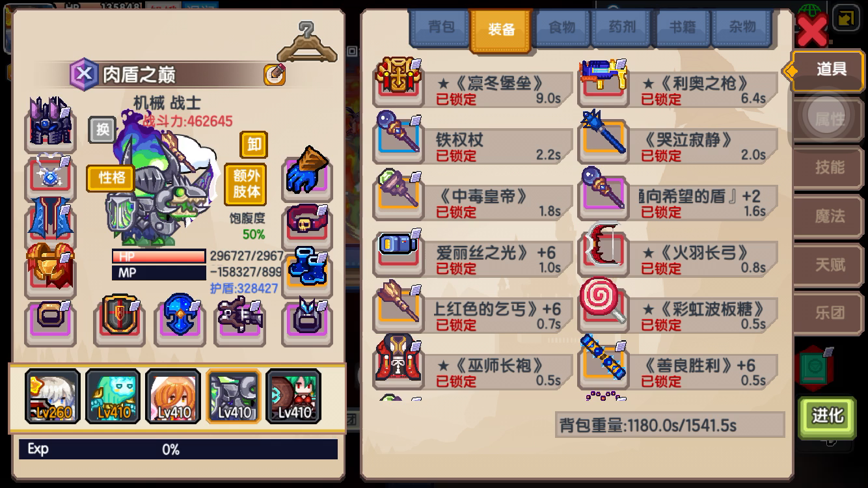This screenshot has height=488, width=868.
Task: Switch to the 背包 tab
Action: tap(441, 28)
